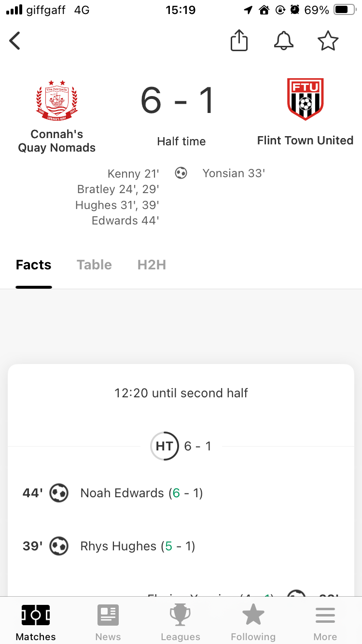Open Connah's Quay Nomads team crest
This screenshot has width=362, height=644.
[x=57, y=101]
